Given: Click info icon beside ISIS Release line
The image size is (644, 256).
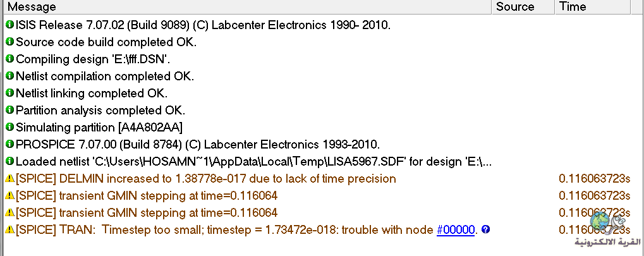Looking at the screenshot, I should click(10, 25).
